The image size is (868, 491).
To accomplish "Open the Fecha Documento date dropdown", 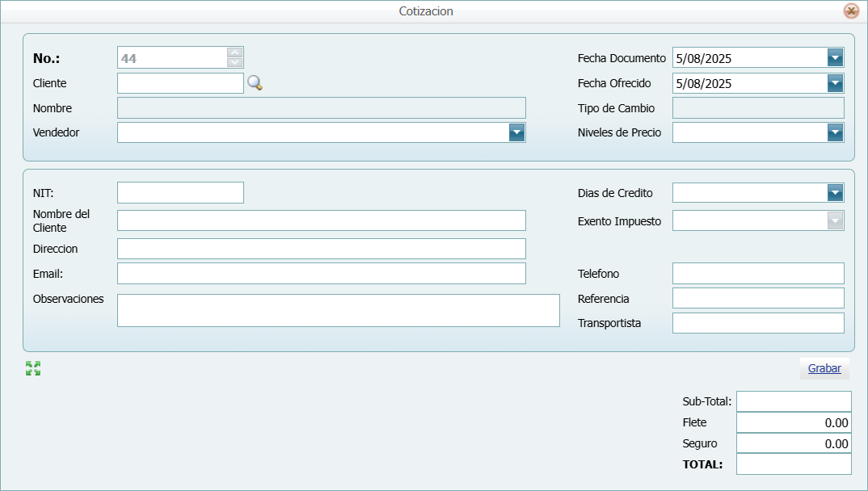I will (x=836, y=58).
